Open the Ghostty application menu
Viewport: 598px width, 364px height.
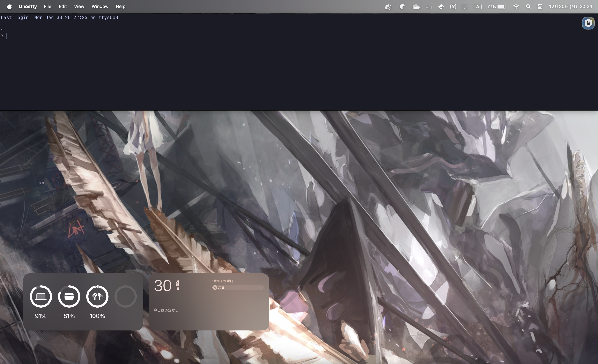point(28,6)
